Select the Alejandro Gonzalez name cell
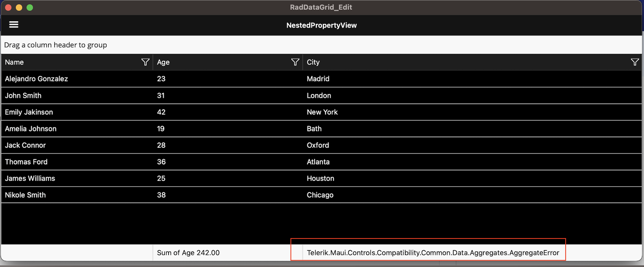The image size is (644, 267). [x=36, y=79]
